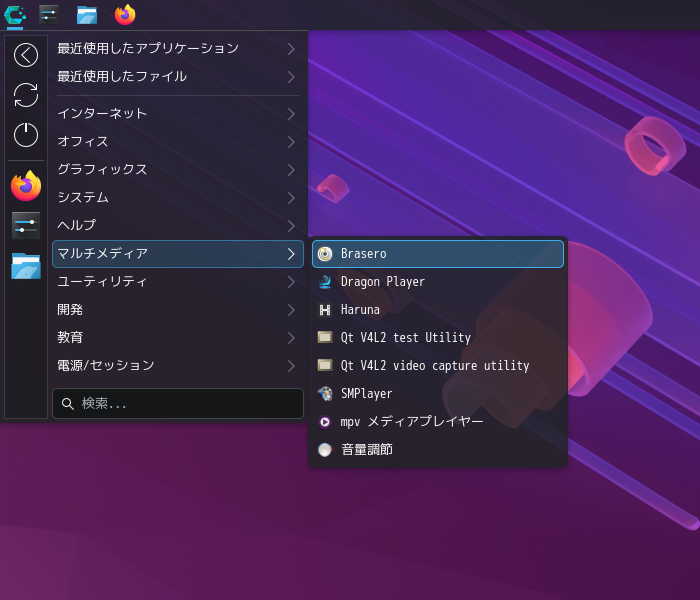Click the 電源/セッション label
Viewport: 700px width, 600px height.
[x=106, y=365]
